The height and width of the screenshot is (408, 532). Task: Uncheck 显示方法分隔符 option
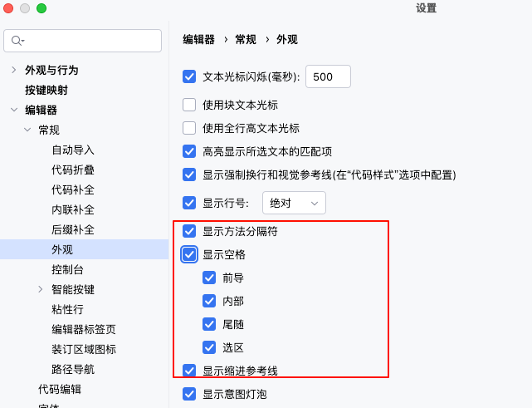tap(189, 231)
